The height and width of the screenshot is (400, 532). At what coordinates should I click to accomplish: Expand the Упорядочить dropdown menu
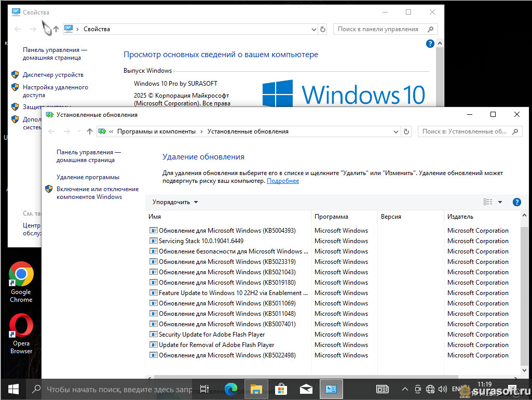175,202
